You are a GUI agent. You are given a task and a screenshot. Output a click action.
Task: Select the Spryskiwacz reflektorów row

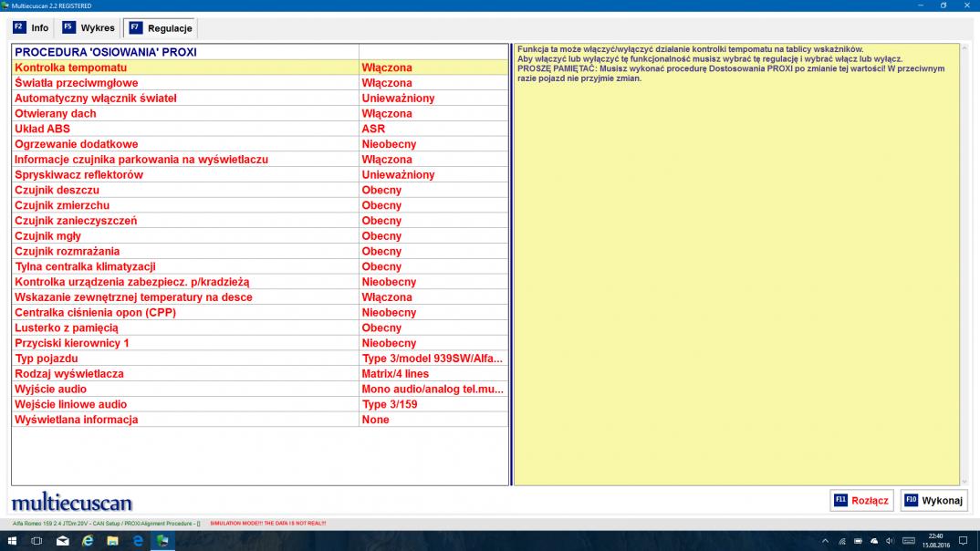260,175
